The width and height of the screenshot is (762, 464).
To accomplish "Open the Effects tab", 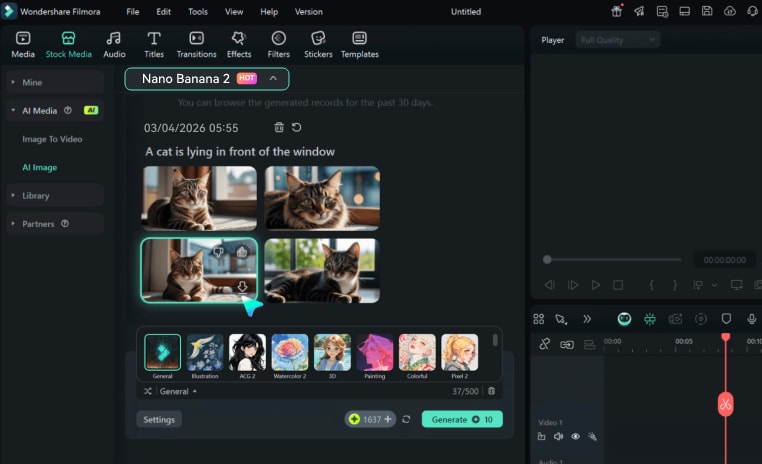I will tap(239, 45).
